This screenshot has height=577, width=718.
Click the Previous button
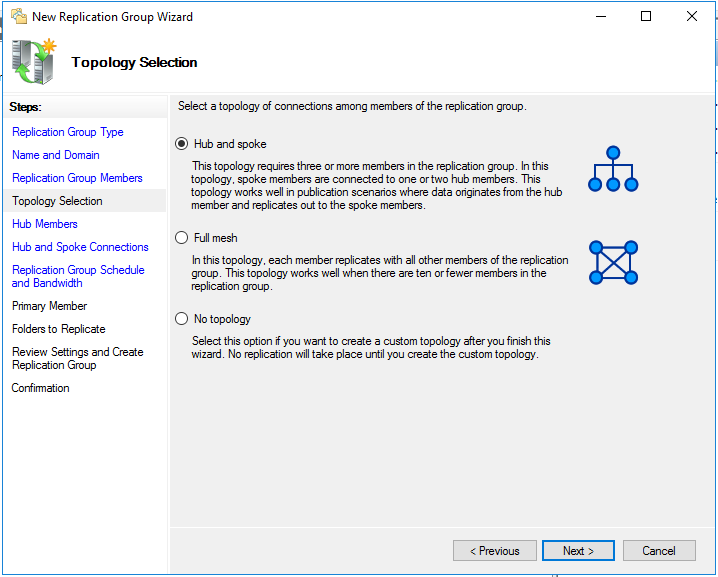tap(495, 550)
